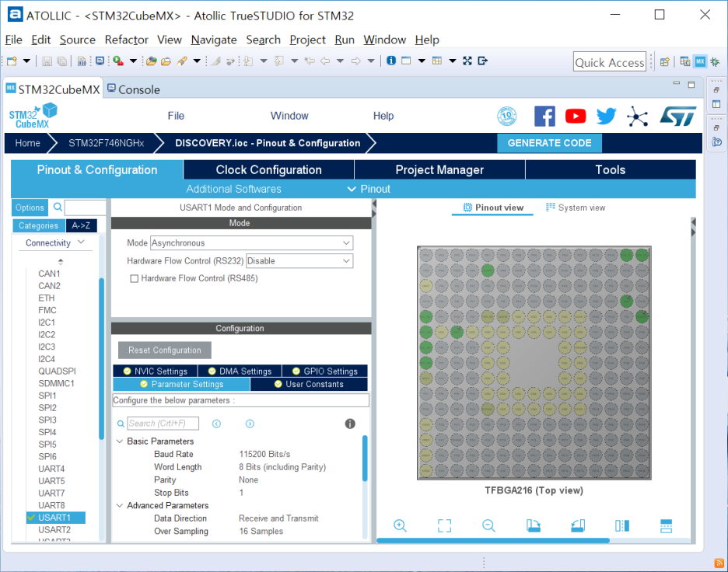Collapse the Basic Parameters section
This screenshot has height=572, width=728.
pos(120,441)
